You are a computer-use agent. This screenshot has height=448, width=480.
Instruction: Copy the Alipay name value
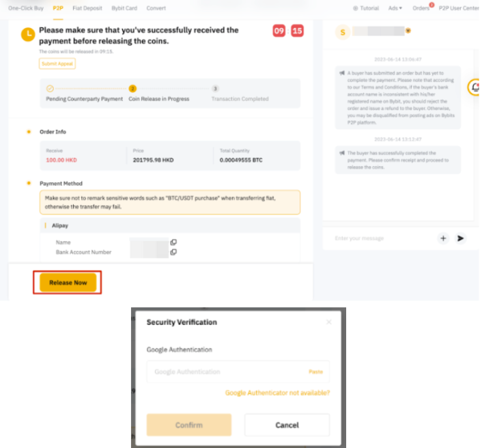pos(173,242)
